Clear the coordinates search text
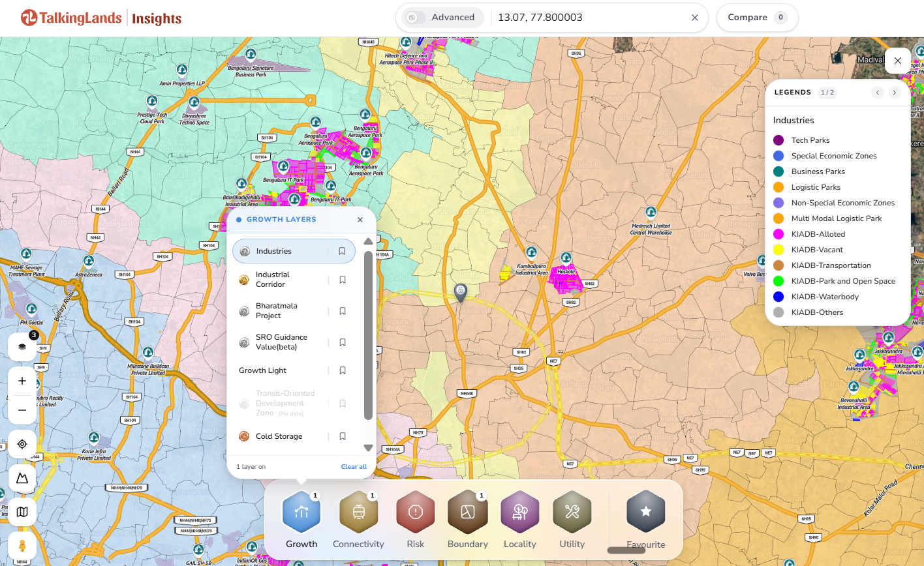The width and height of the screenshot is (924, 566). click(x=695, y=18)
